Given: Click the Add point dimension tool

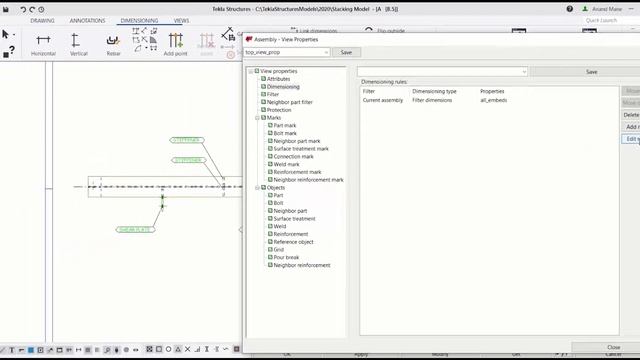Looking at the screenshot, I should (176, 44).
